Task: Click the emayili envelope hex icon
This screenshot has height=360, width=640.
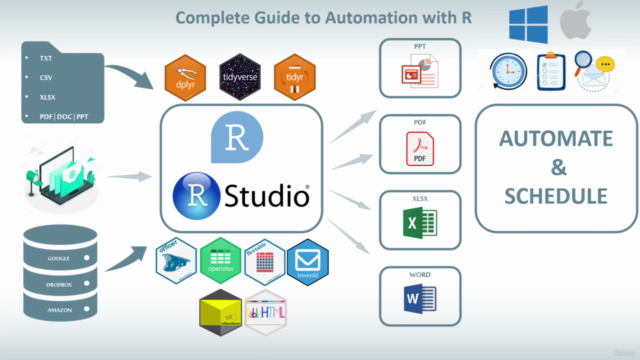Action: (308, 262)
